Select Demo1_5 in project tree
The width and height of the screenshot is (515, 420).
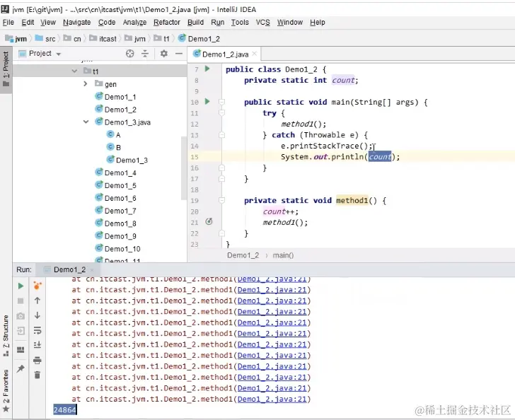[115, 185]
